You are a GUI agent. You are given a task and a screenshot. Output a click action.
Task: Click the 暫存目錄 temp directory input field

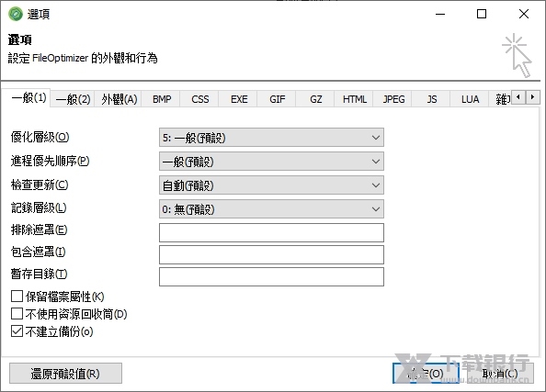pyautogui.click(x=271, y=277)
